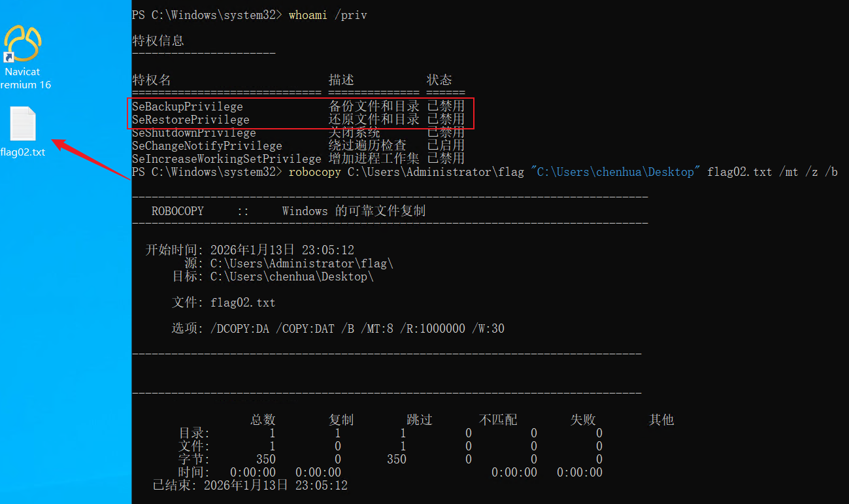Image resolution: width=849 pixels, height=504 pixels.
Task: Click the 已结束 finish time line
Action: point(250,486)
